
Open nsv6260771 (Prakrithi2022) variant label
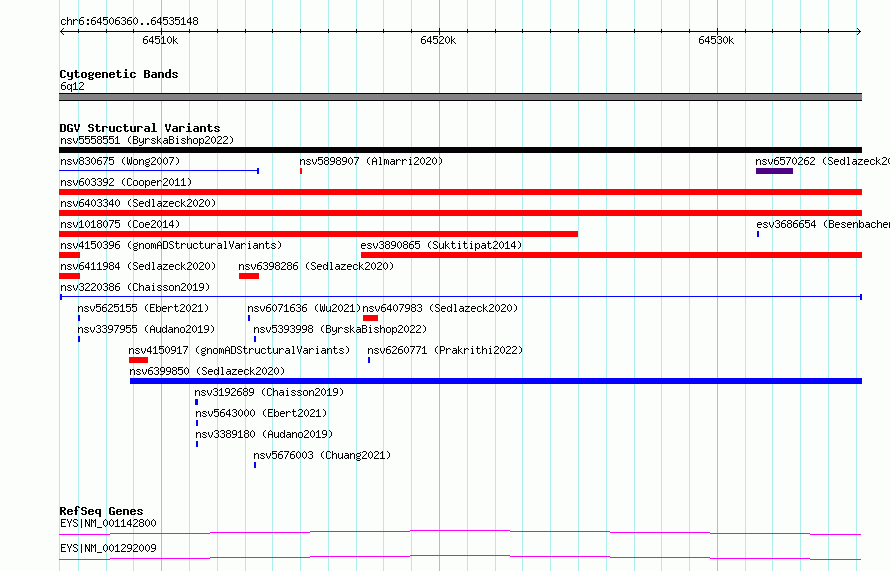click(445, 350)
